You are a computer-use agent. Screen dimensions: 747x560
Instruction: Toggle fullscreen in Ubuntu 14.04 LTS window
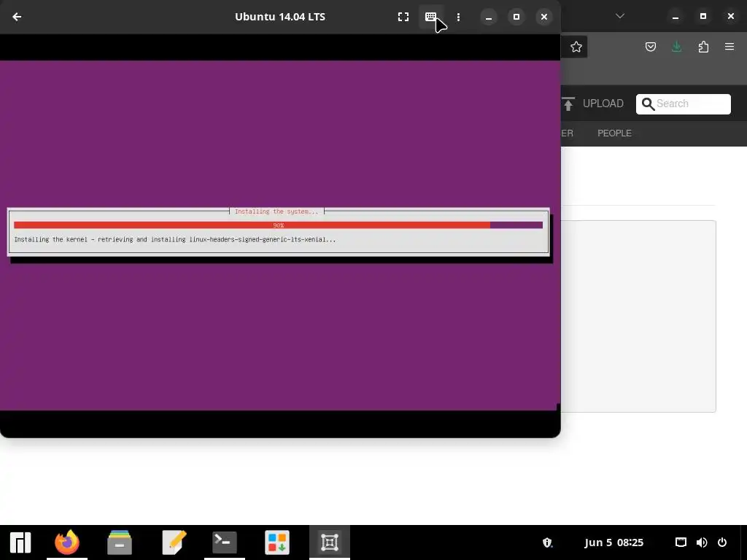[403, 17]
